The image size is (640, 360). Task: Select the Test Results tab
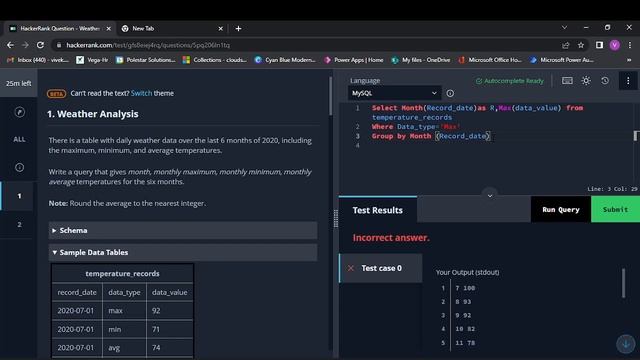click(378, 210)
